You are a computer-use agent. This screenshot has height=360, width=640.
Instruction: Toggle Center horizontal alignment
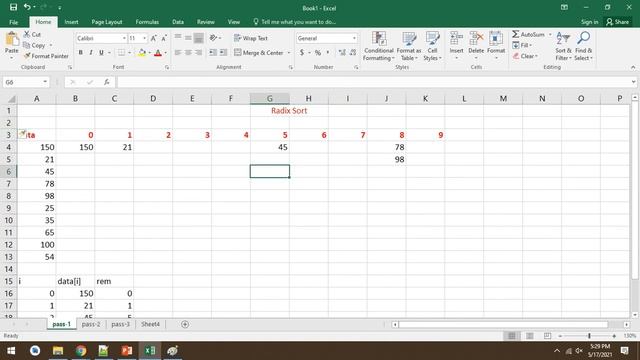coord(188,53)
